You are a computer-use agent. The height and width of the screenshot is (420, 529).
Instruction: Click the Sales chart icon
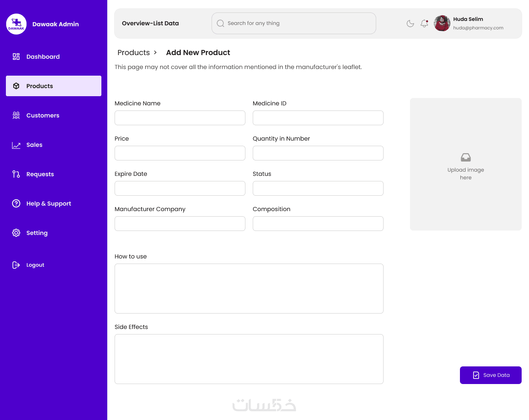(16, 145)
